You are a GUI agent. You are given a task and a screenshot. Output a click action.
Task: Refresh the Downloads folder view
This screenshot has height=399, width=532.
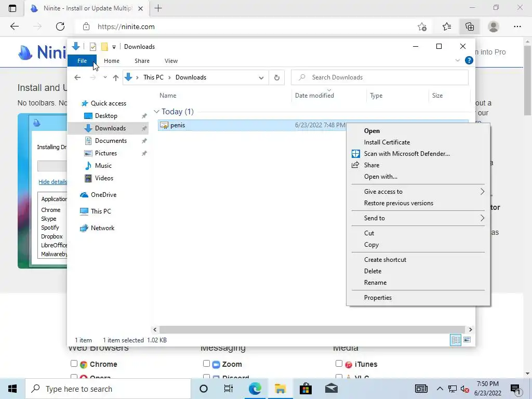coord(277,78)
